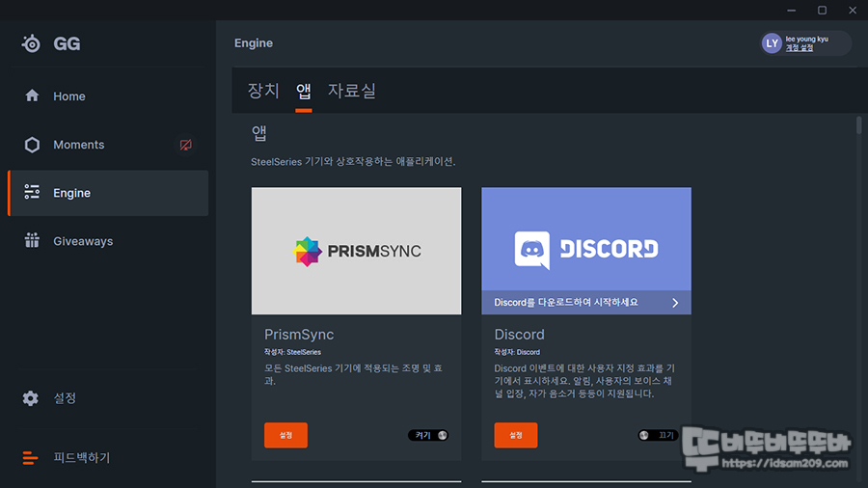Click the apps list vertical scrollbar

pyautogui.click(x=858, y=125)
